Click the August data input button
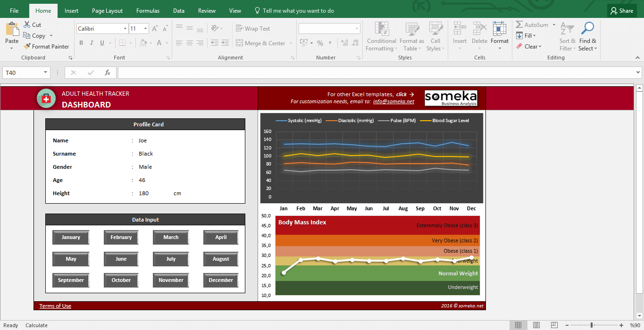The image size is (644, 330). (221, 259)
